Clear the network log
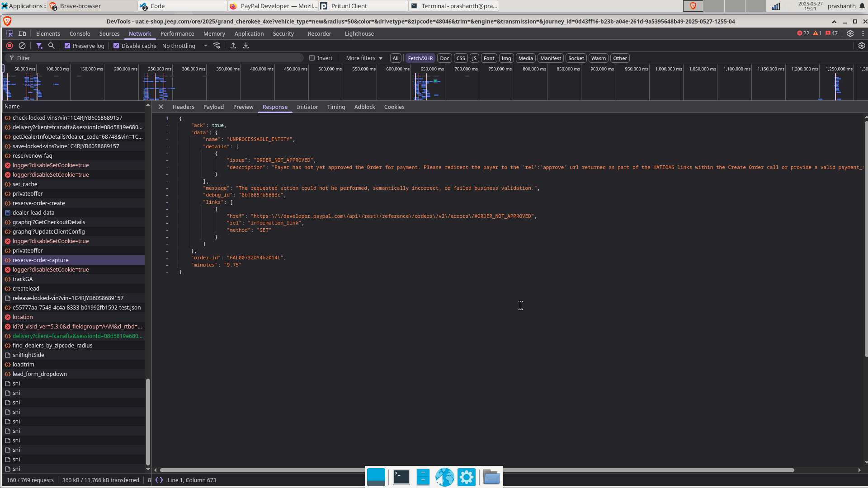Image resolution: width=868 pixels, height=488 pixels. [x=22, y=46]
